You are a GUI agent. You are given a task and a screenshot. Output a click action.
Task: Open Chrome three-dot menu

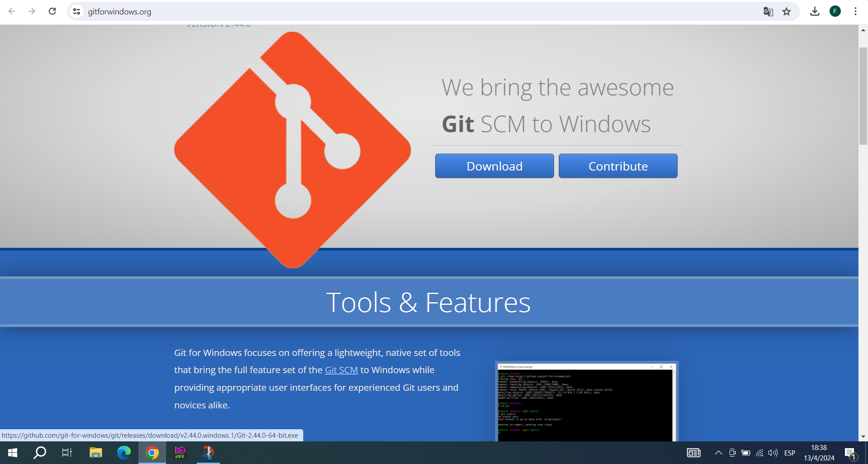coord(855,11)
